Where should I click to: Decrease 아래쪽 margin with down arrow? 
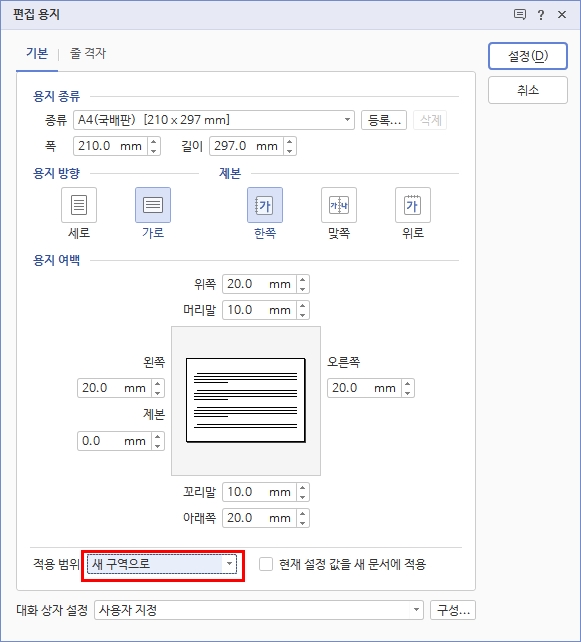[x=303, y=523]
